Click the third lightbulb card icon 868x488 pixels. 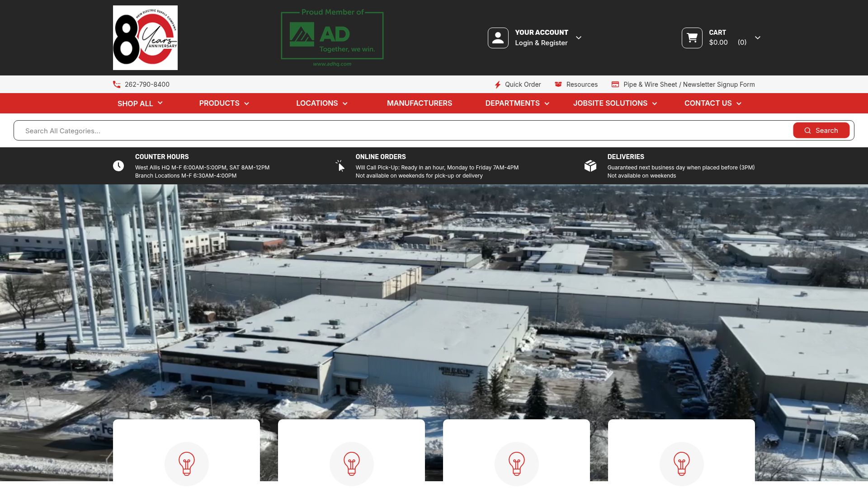517,464
